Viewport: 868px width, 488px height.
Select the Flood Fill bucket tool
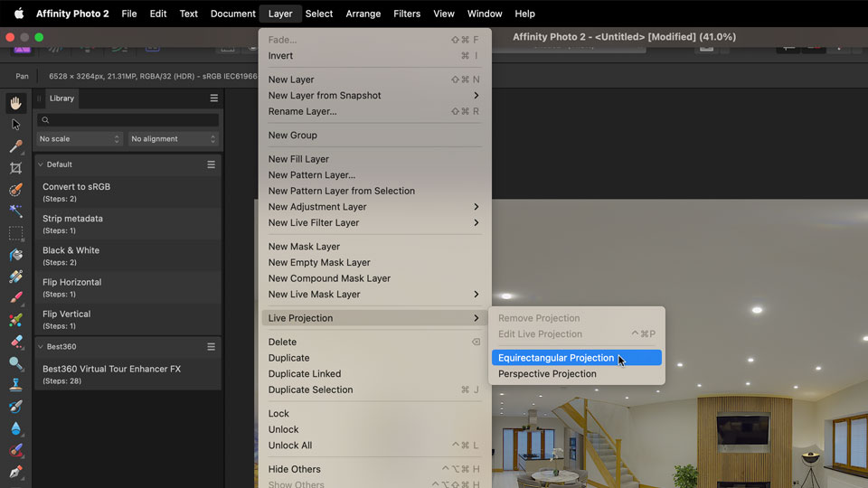pos(15,255)
